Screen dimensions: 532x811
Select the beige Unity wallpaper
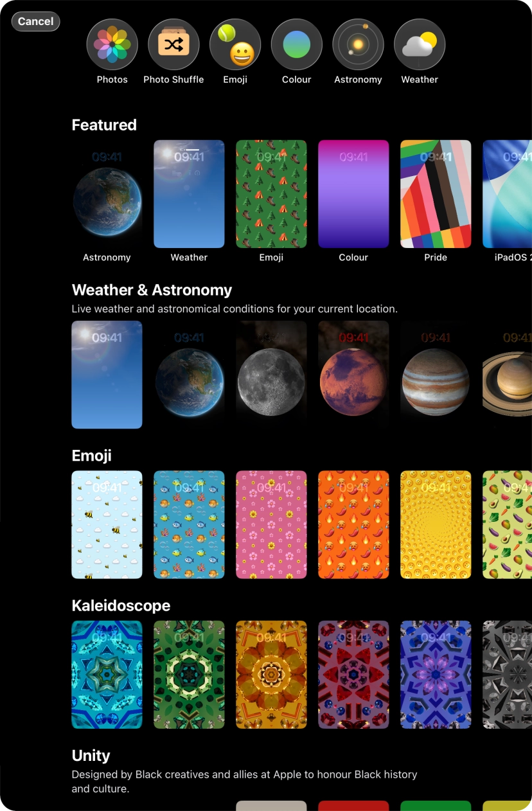[x=271, y=806]
